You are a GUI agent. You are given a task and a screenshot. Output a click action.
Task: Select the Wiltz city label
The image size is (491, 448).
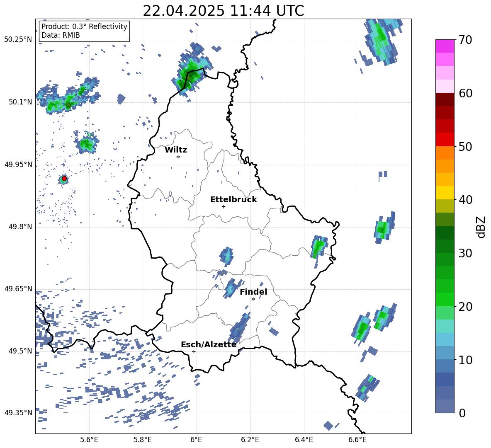pos(176,150)
